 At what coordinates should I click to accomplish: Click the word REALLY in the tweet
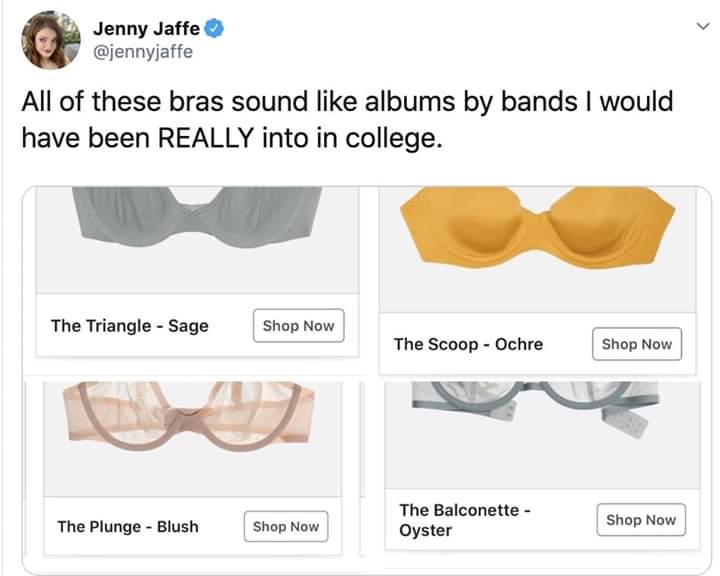point(203,136)
